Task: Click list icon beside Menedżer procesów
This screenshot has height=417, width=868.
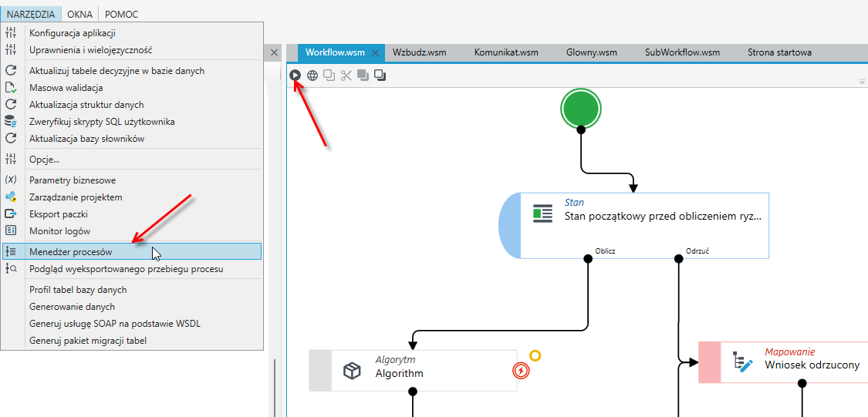Action: pyautogui.click(x=11, y=251)
